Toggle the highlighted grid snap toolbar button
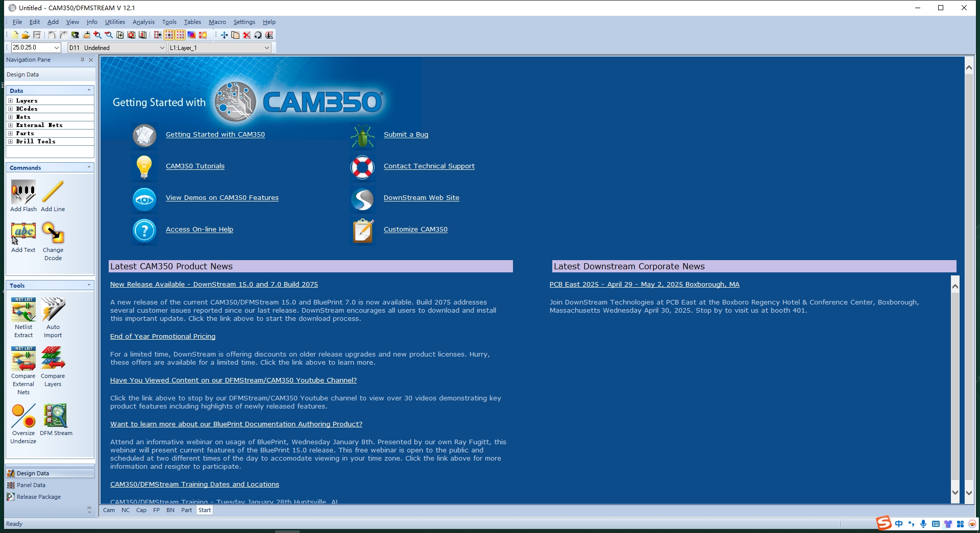The width and height of the screenshot is (980, 533). (x=169, y=35)
